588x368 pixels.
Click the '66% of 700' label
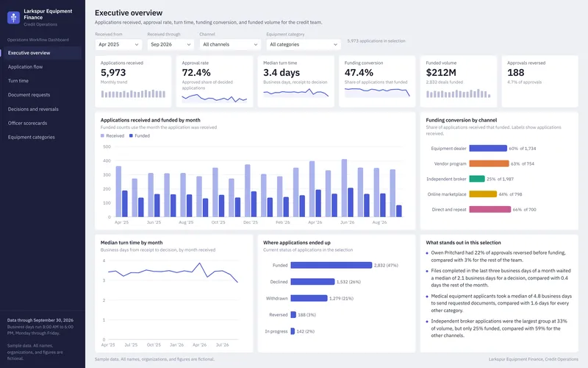(525, 210)
